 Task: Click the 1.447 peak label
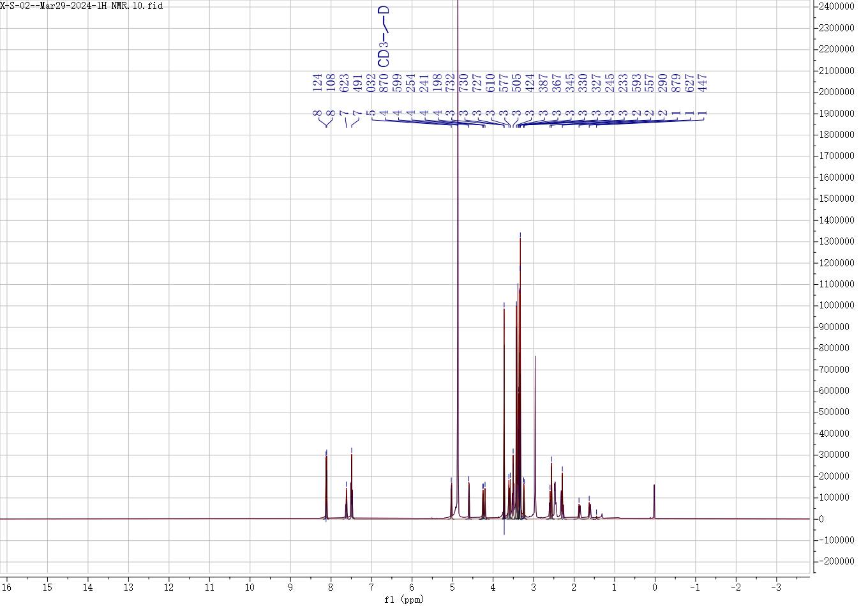click(x=703, y=83)
